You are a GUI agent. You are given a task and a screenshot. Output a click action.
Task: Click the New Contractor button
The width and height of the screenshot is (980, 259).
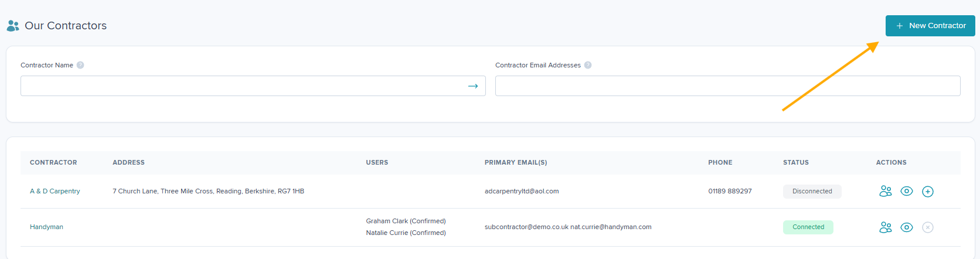[930, 26]
